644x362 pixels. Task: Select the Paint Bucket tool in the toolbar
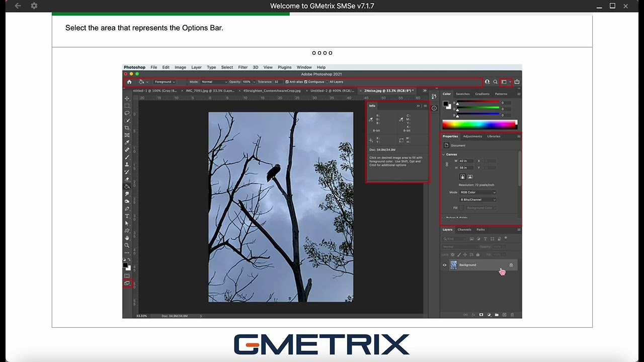[127, 186]
